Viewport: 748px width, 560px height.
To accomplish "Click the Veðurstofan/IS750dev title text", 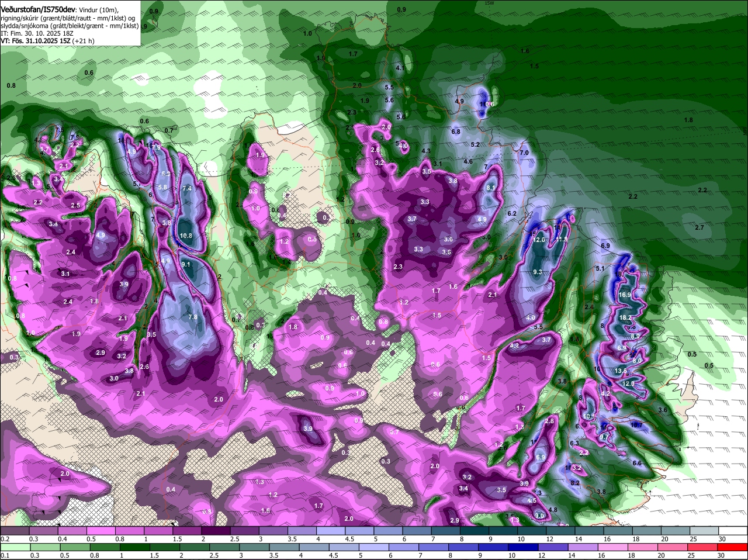I will pos(37,9).
